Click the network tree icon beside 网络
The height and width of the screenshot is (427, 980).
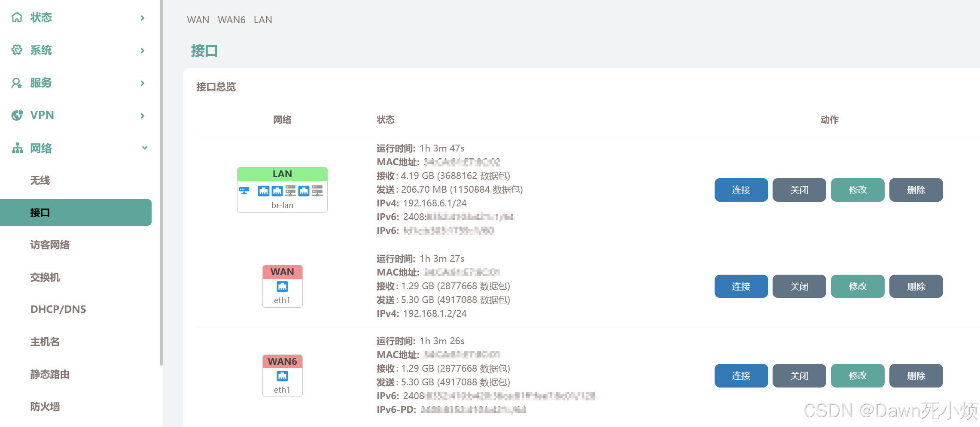[x=17, y=148]
